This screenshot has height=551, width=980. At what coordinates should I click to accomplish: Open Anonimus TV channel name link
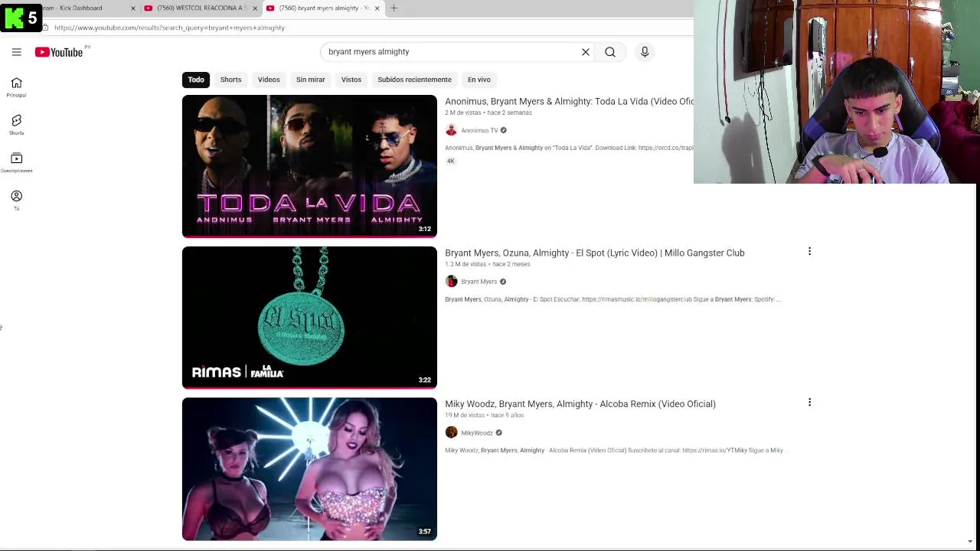[x=479, y=130]
